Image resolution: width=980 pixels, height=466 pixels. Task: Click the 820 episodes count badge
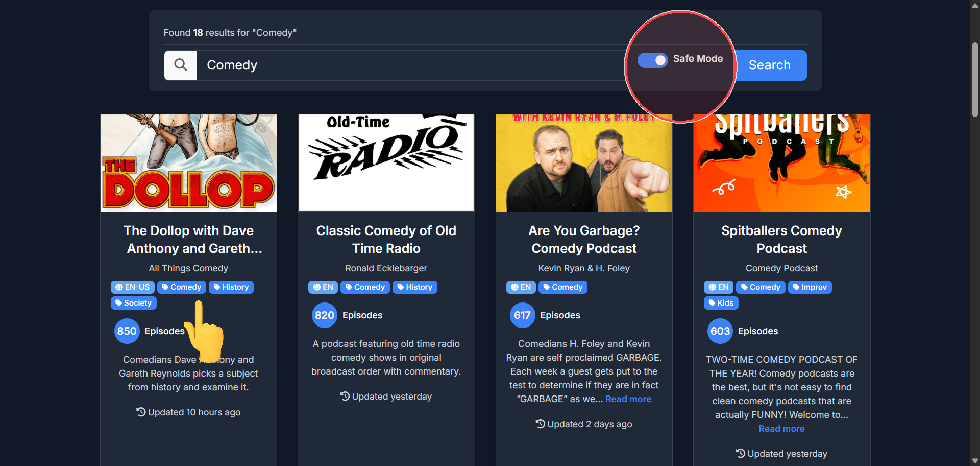click(x=324, y=315)
